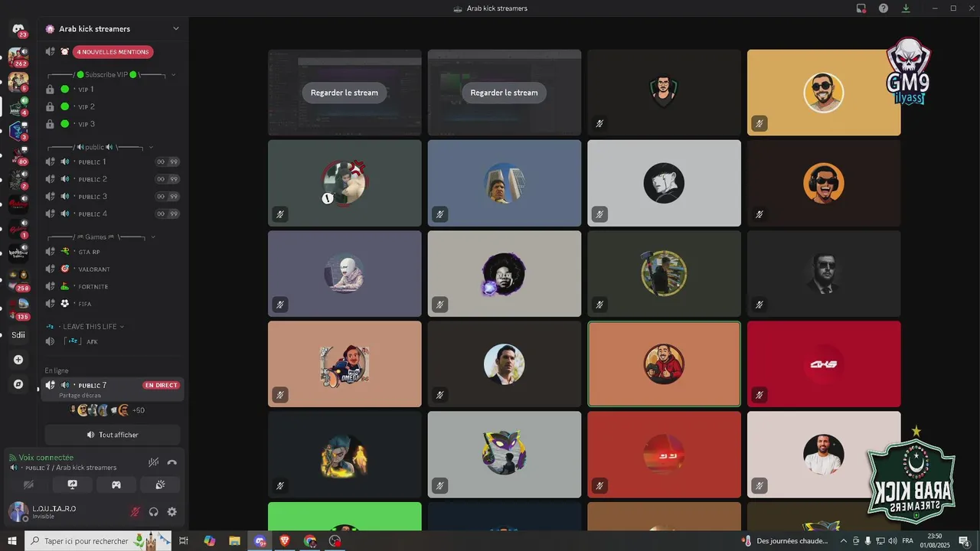Open the help question mark icon

click(884, 8)
